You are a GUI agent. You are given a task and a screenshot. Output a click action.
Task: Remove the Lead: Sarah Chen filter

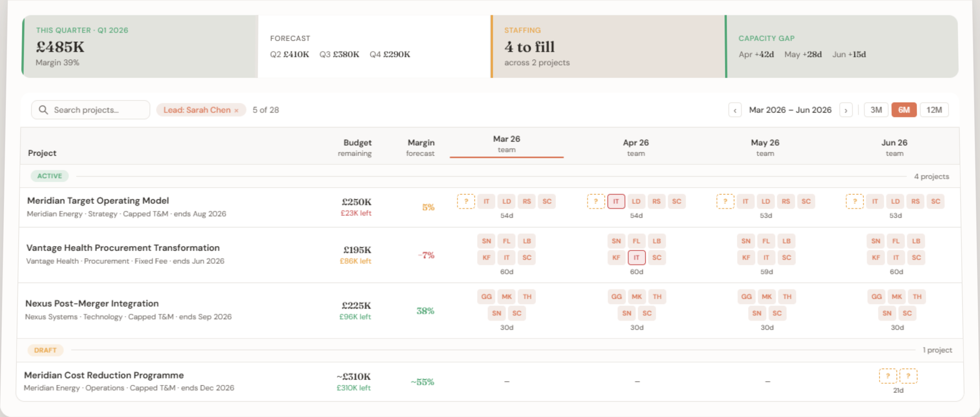pos(236,110)
